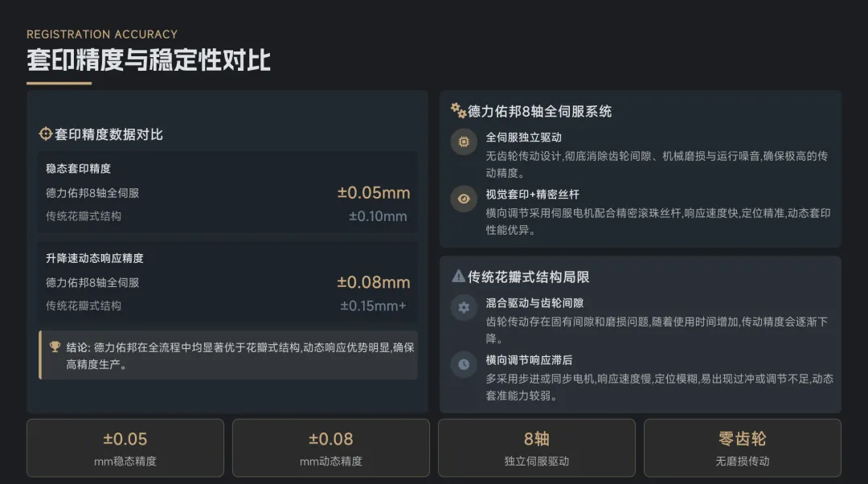Click the chip icon next to 全伺服独立驱动
868x484 pixels.
(464, 142)
